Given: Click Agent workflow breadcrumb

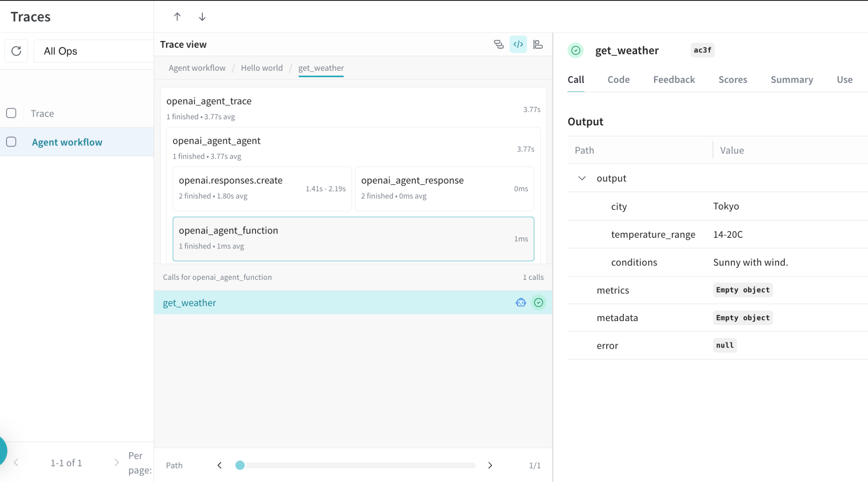Looking at the screenshot, I should coord(197,68).
